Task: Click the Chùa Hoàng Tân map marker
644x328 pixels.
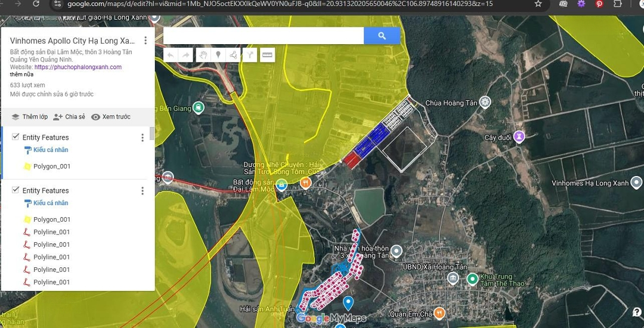Action: (485, 102)
